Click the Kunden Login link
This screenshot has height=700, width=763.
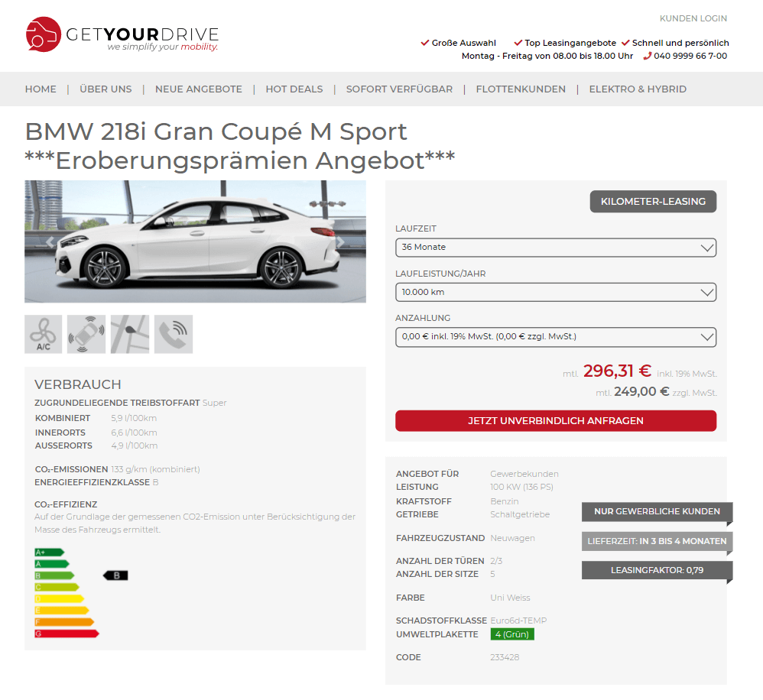tap(693, 18)
